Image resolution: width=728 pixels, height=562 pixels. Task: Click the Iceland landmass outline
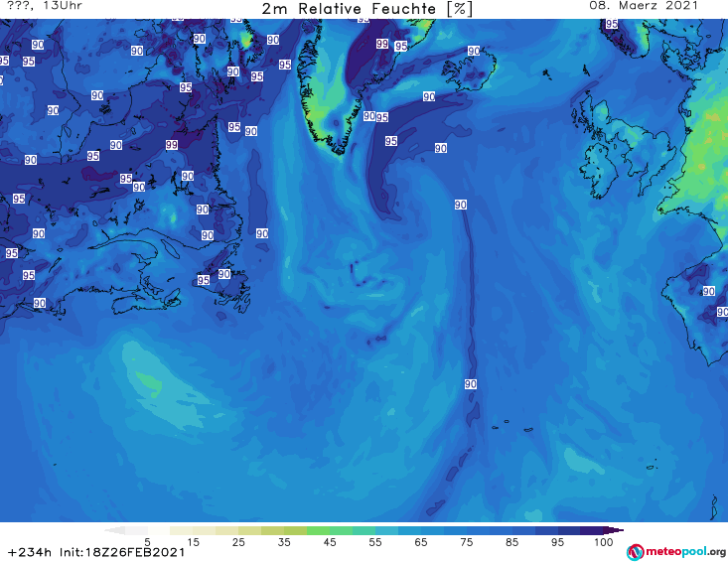click(470, 71)
